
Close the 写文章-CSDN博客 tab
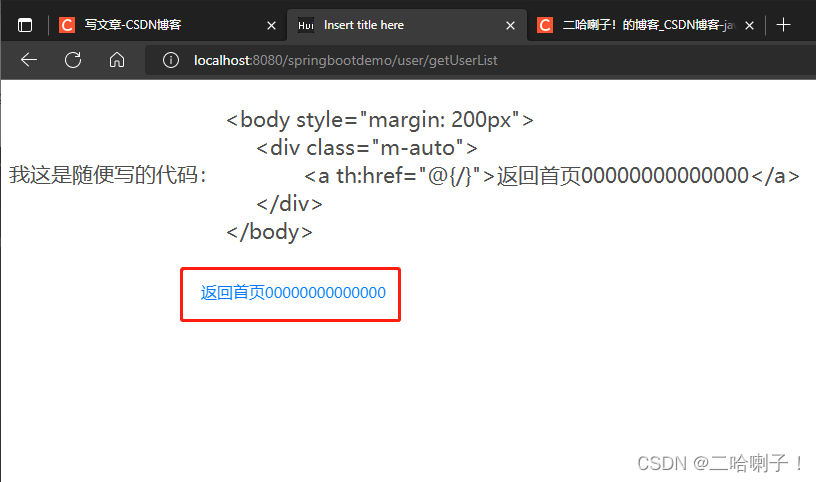(x=271, y=25)
